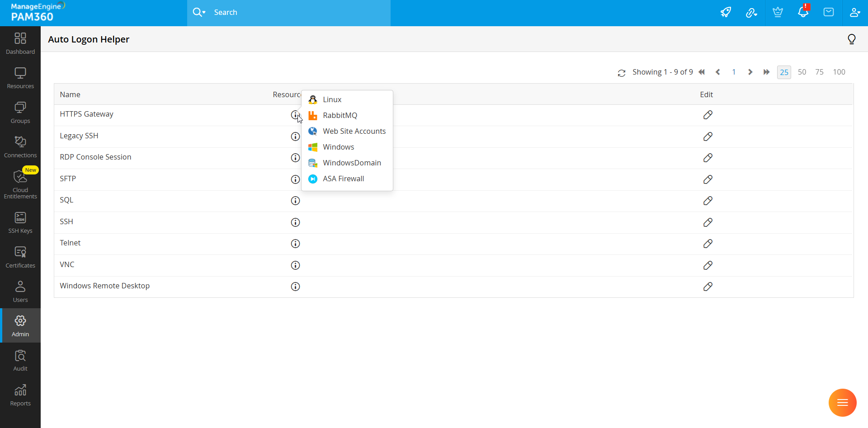Click the info icon for SQL row
The height and width of the screenshot is (428, 868).
pos(295,201)
